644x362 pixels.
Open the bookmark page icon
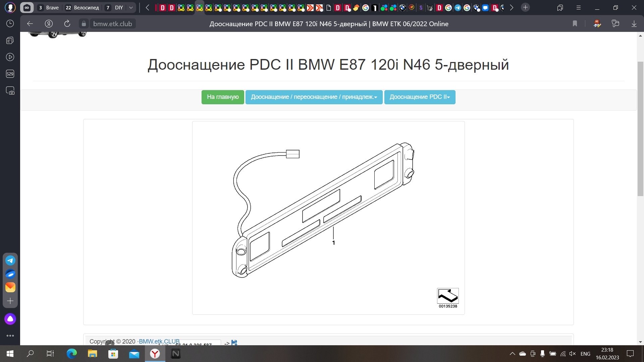tap(575, 23)
